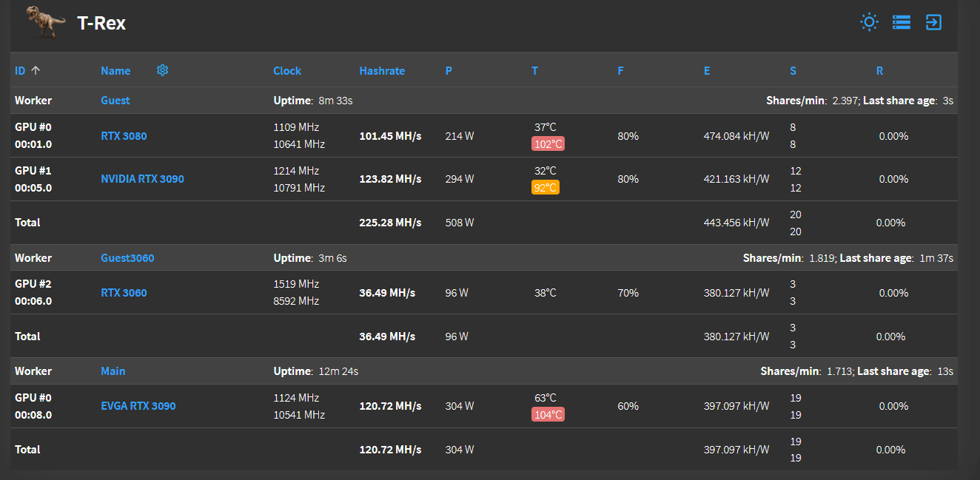Screen dimensions: 980x480
Task: Select the 123.82 MH/s hashrate value
Action: click(x=390, y=179)
